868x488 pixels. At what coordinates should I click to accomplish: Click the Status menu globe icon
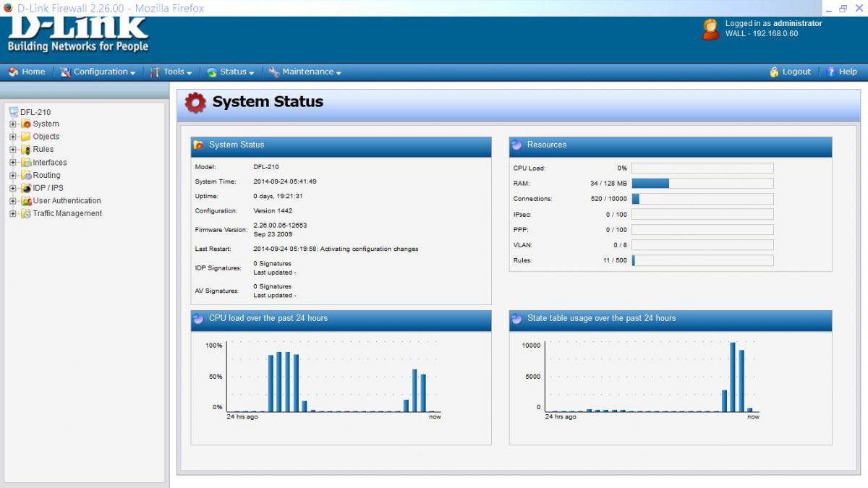(212, 72)
